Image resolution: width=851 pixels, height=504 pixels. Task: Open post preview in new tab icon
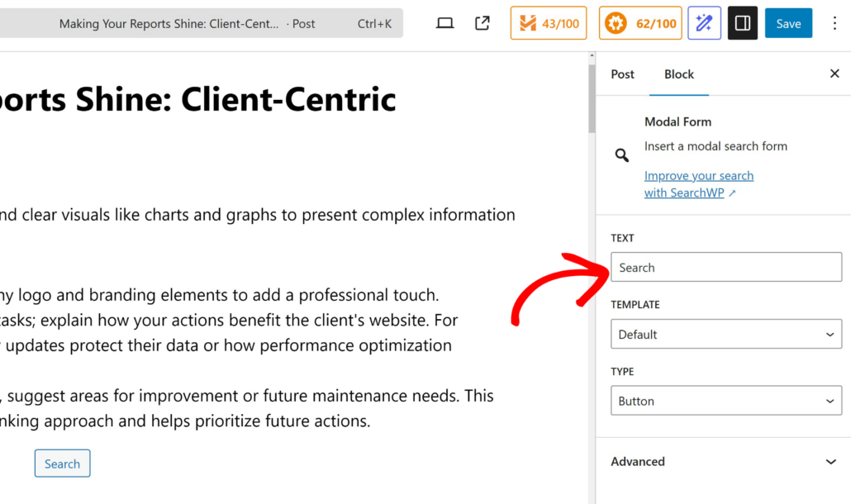483,23
